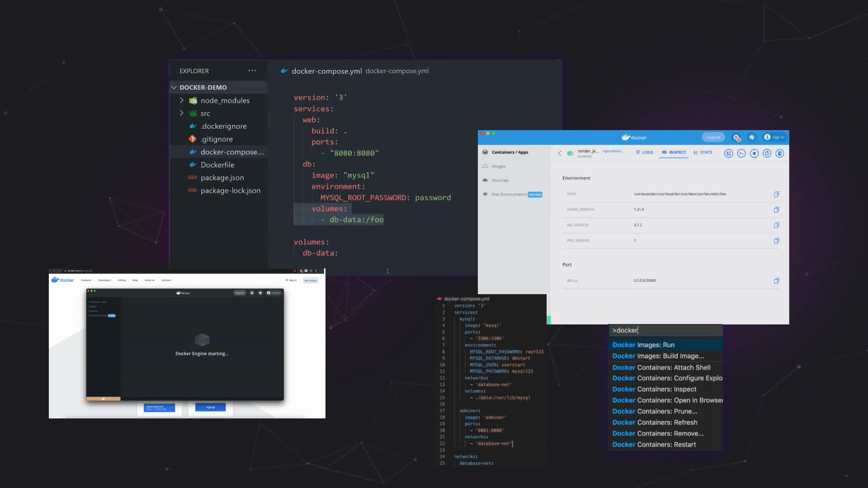868x488 pixels.
Task: Select docker-compose file in Explorer
Action: point(232,152)
